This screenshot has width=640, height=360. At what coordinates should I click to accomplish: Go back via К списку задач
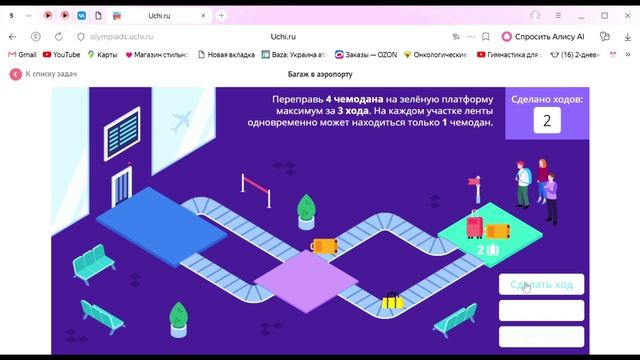pos(51,74)
